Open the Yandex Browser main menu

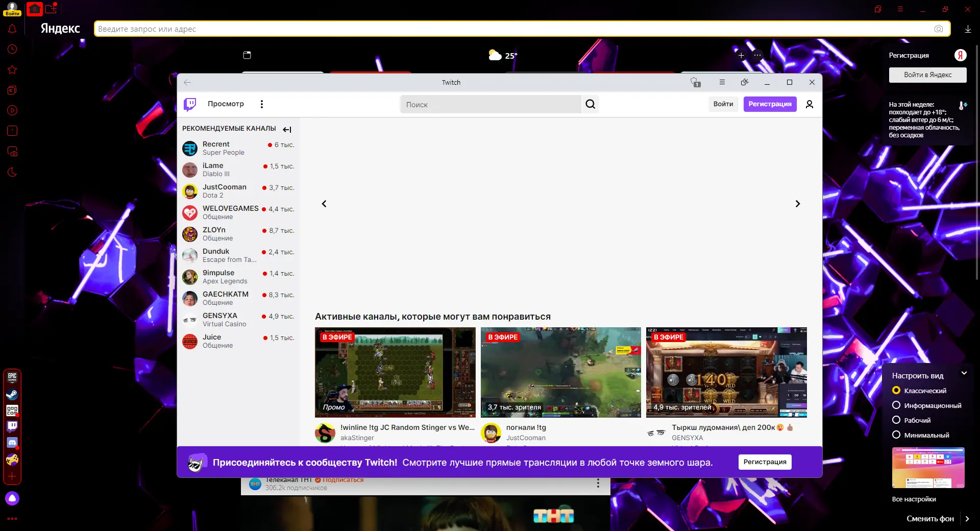[900, 9]
